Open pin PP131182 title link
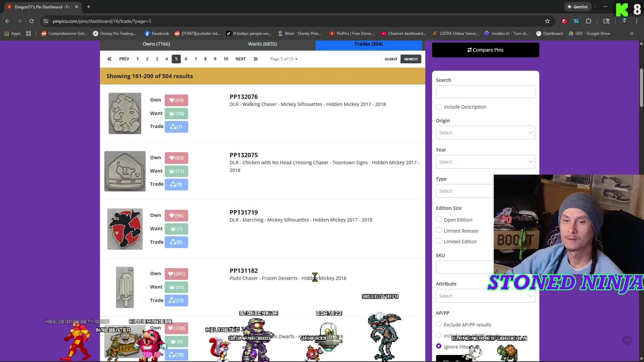The image size is (644, 362). coord(244,270)
